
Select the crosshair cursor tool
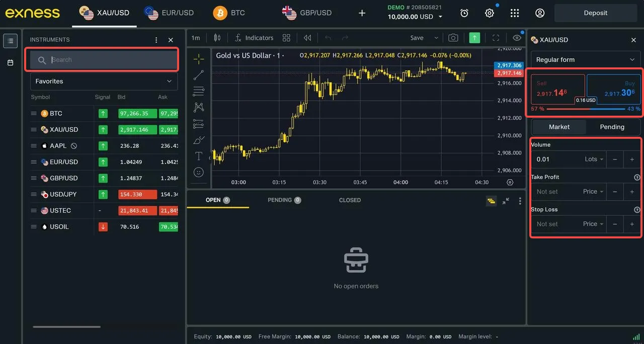199,59
